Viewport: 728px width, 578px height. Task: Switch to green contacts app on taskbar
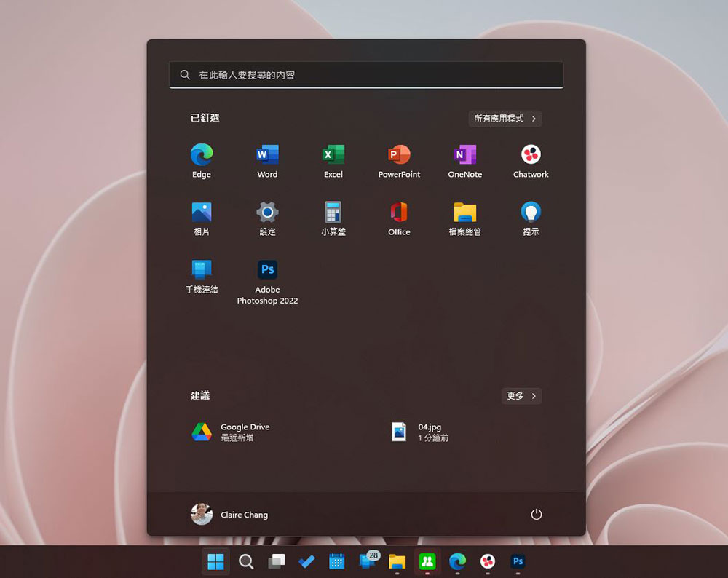click(x=427, y=562)
